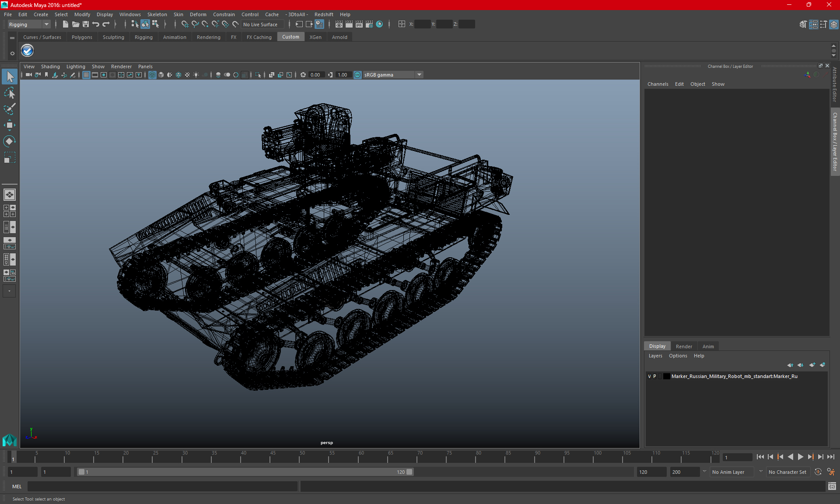840x504 pixels.
Task: Open the Render View clapperboard icon
Action: [339, 24]
